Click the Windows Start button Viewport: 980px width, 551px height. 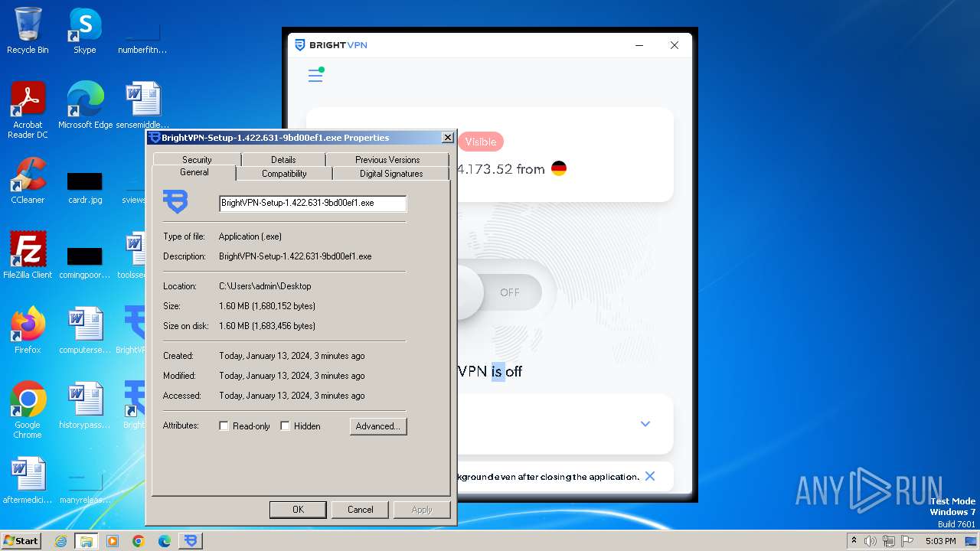(x=21, y=541)
